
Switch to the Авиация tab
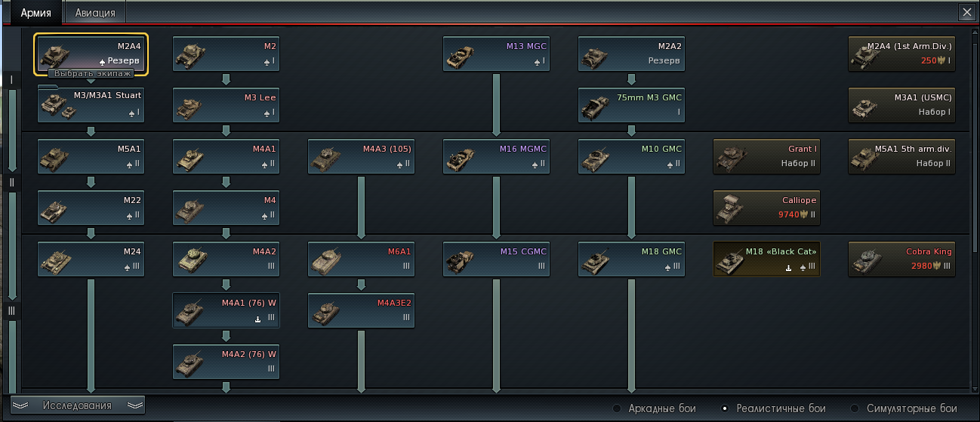tap(95, 13)
